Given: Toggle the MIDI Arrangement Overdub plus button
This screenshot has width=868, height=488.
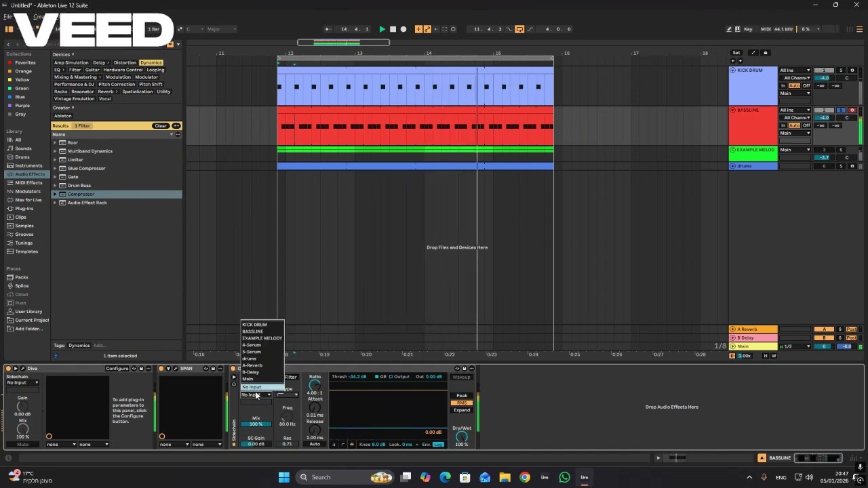Looking at the screenshot, I should pos(418,29).
